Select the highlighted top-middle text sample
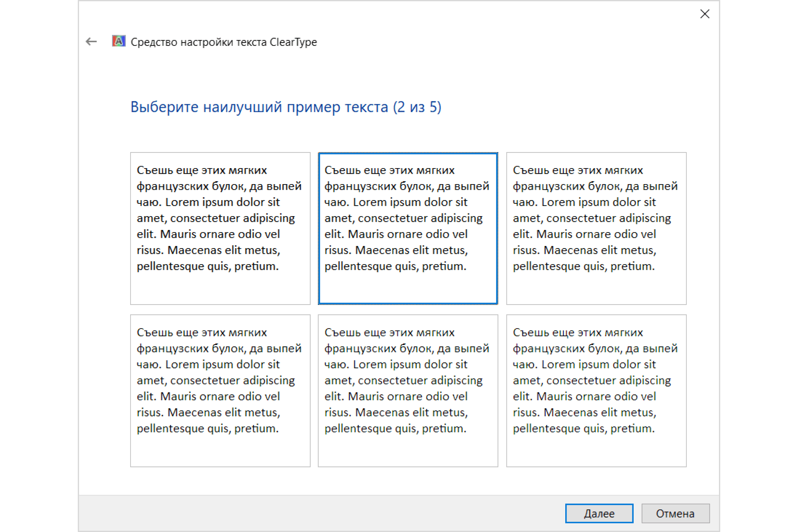 [408, 228]
